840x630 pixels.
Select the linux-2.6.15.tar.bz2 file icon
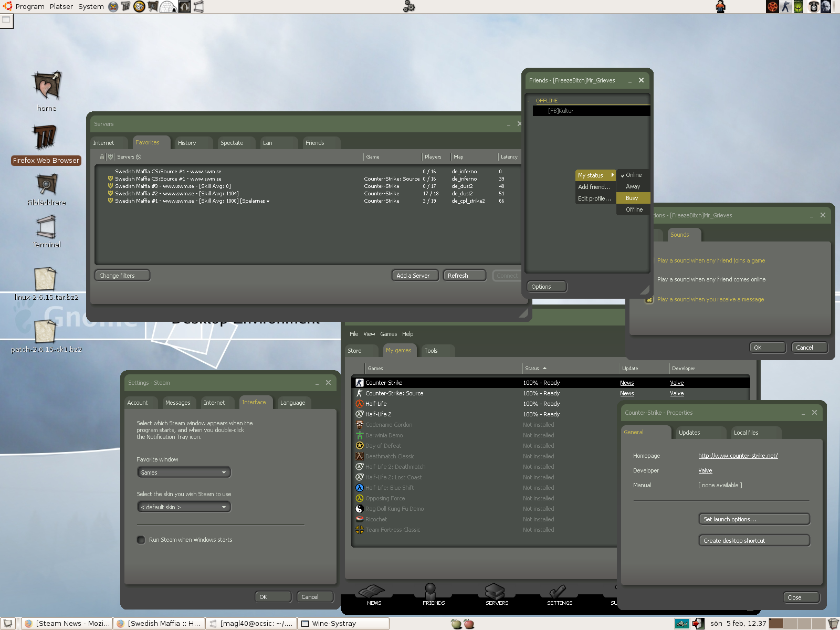coord(45,279)
